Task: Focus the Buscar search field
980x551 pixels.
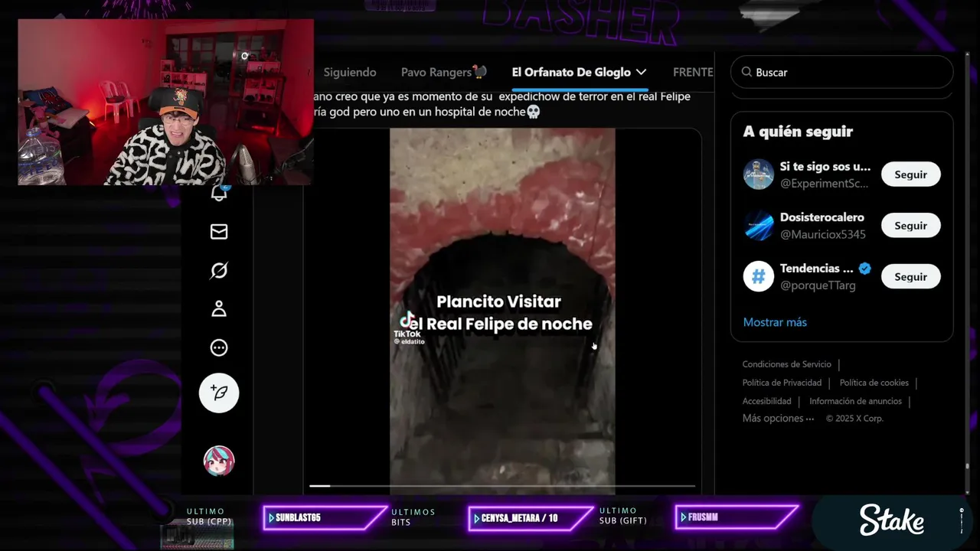Action: click(x=842, y=72)
